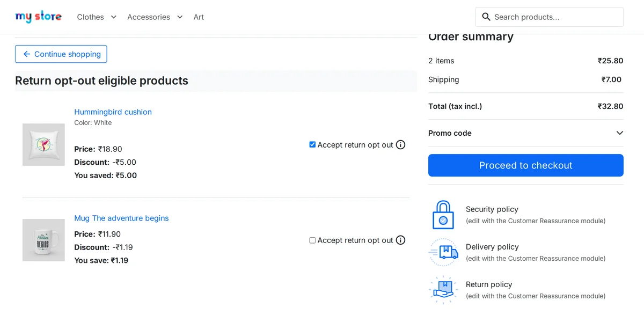Click the Return policy text

coord(489,284)
